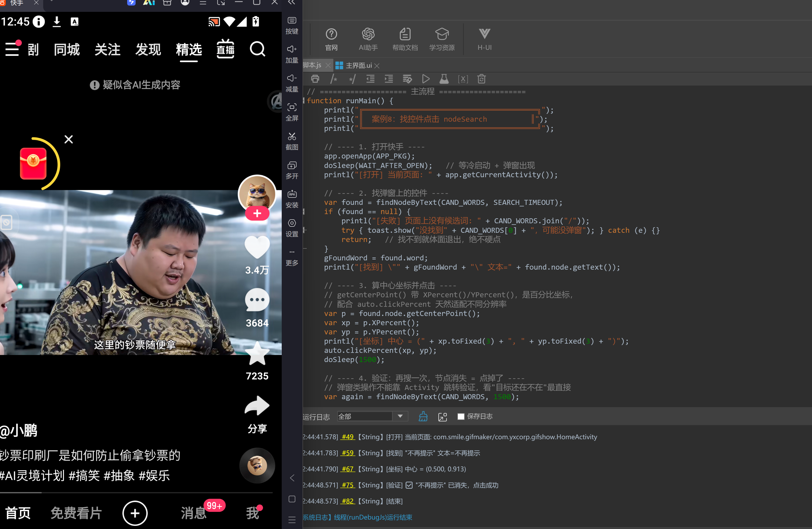The width and height of the screenshot is (812, 529).
Task: Click the clipboard trash icon in toolbar
Action: [x=481, y=79]
